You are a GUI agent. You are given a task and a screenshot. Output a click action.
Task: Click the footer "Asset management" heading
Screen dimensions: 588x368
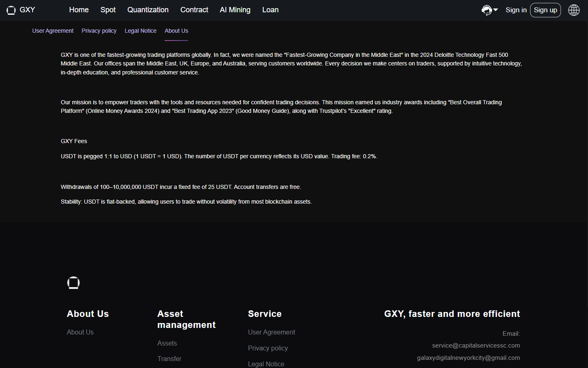[186, 319]
